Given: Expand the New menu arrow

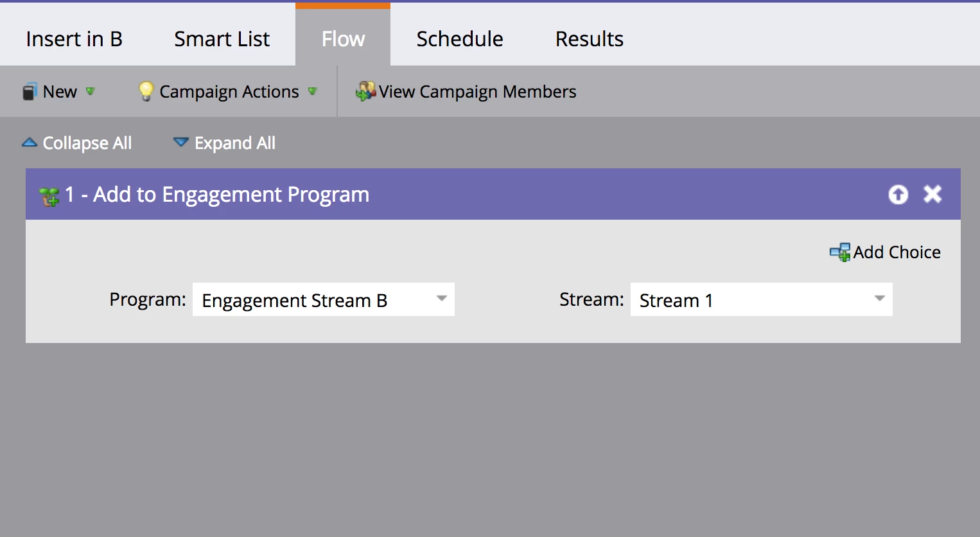Looking at the screenshot, I should click(x=91, y=91).
